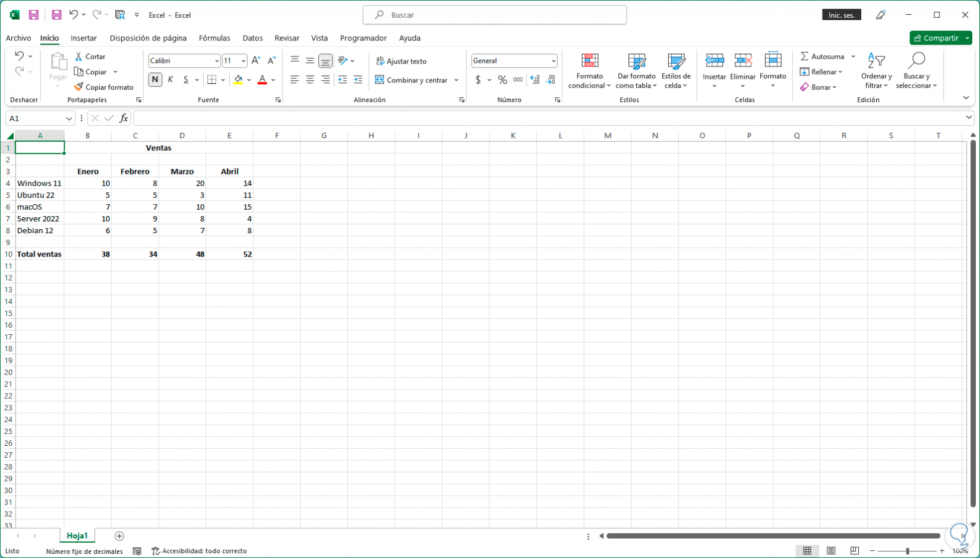Viewport: 980px width, 558px height.
Task: Increase font size with the large A icon
Action: 256,61
